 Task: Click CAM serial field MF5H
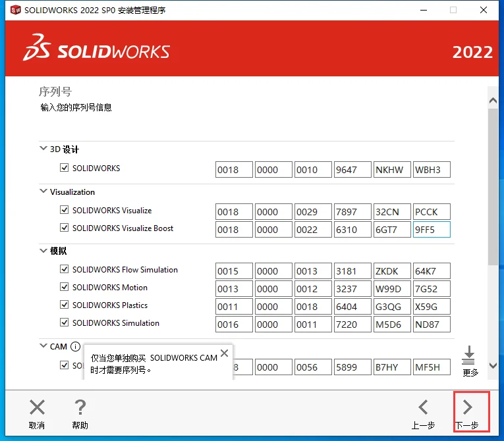432,367
